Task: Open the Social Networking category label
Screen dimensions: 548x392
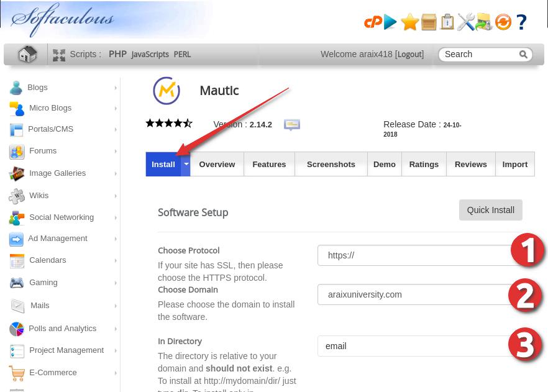Action: (x=62, y=217)
